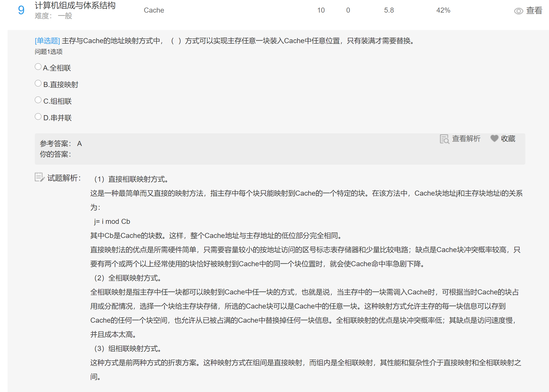This screenshot has width=549, height=392.
Task: Click the 收藏 label
Action: [508, 139]
